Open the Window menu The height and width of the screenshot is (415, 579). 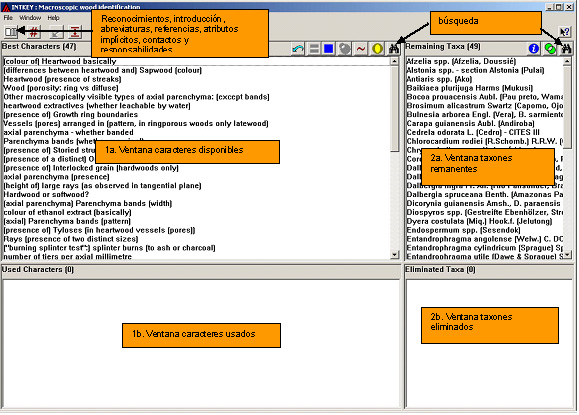pyautogui.click(x=30, y=18)
